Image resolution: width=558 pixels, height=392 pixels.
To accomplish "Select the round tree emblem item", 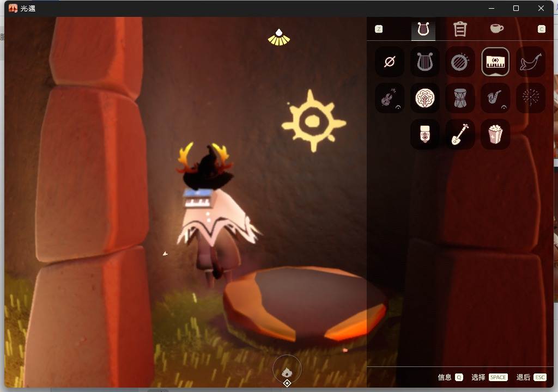I will click(424, 98).
